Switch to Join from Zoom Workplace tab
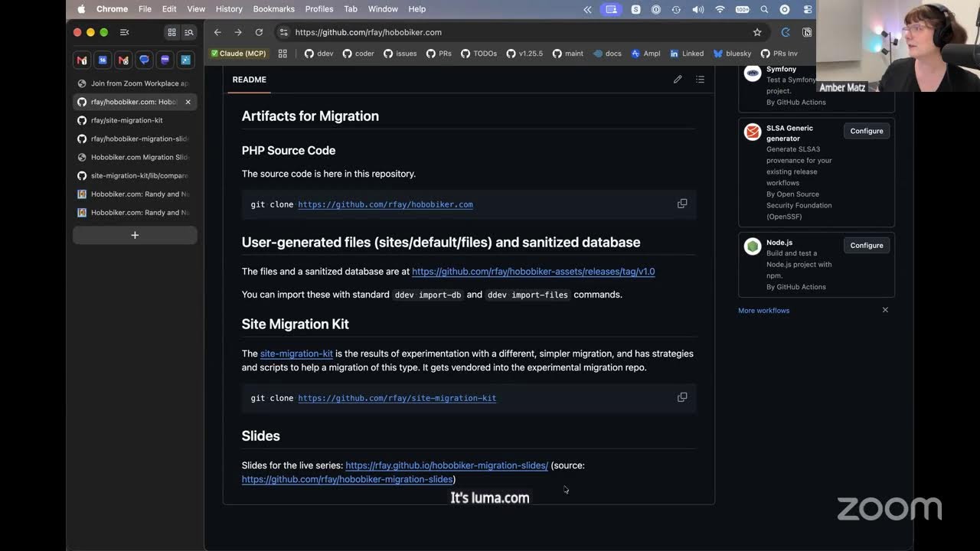 click(x=135, y=83)
